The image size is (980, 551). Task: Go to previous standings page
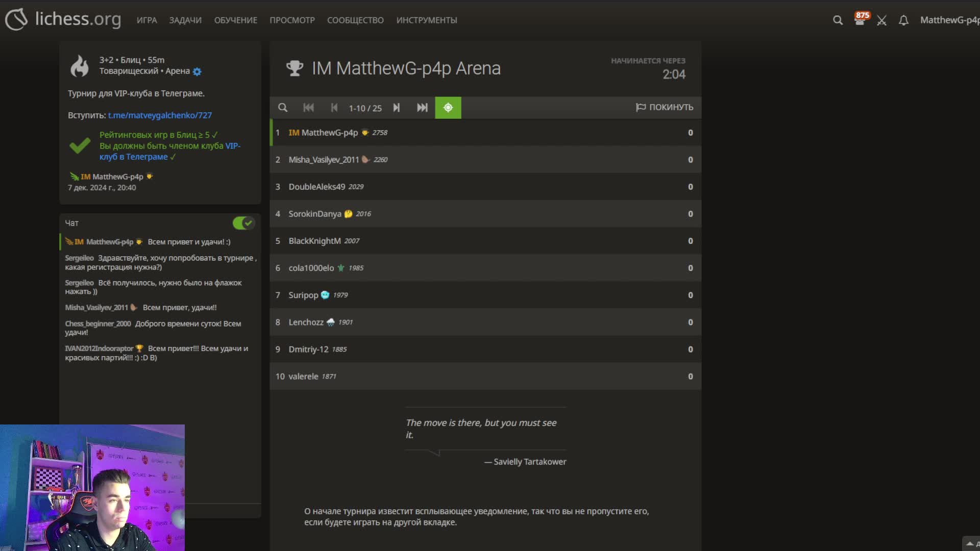(x=334, y=108)
